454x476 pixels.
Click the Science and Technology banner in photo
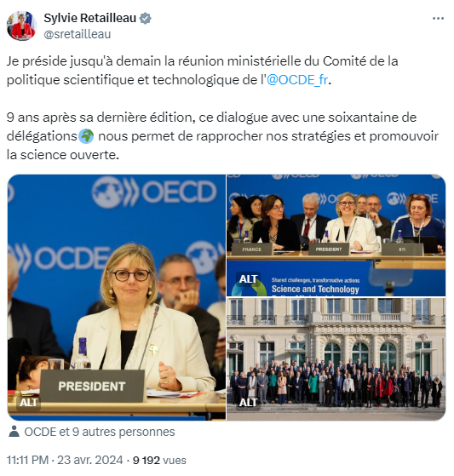pos(315,289)
